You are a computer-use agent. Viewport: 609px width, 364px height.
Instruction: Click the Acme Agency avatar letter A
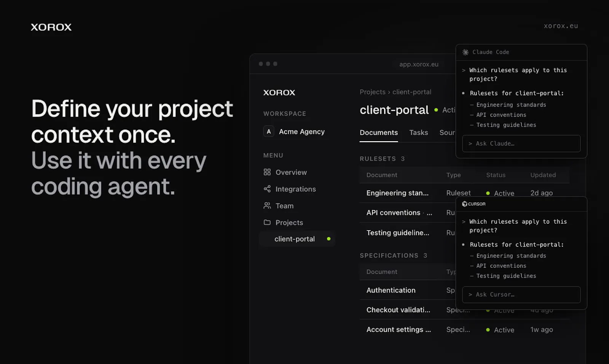coord(269,132)
